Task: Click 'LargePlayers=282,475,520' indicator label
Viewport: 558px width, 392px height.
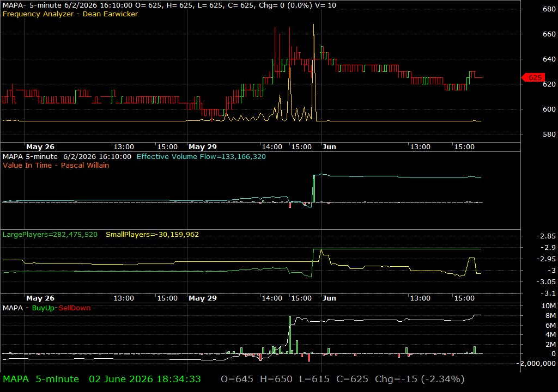Action: (50, 235)
